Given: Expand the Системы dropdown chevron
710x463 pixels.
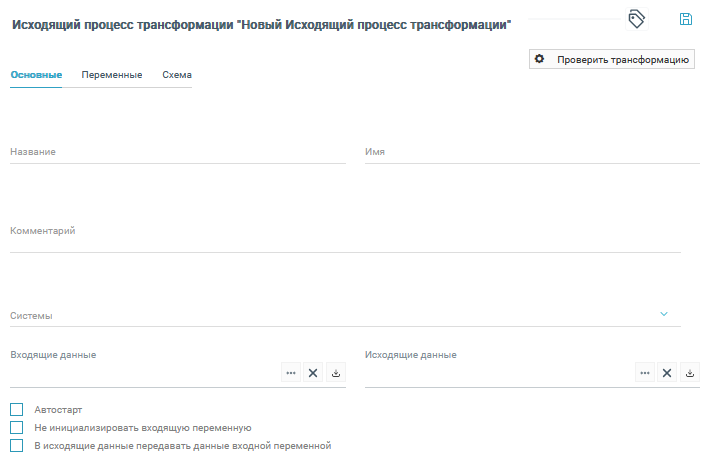Looking at the screenshot, I should [x=663, y=314].
